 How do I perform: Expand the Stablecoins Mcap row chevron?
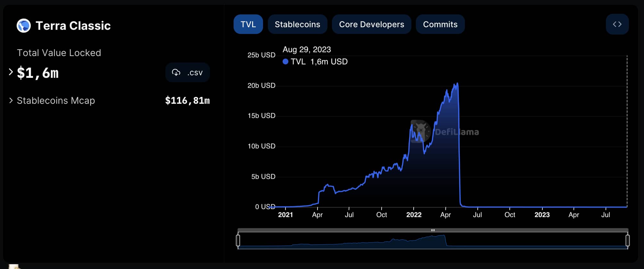click(x=11, y=101)
